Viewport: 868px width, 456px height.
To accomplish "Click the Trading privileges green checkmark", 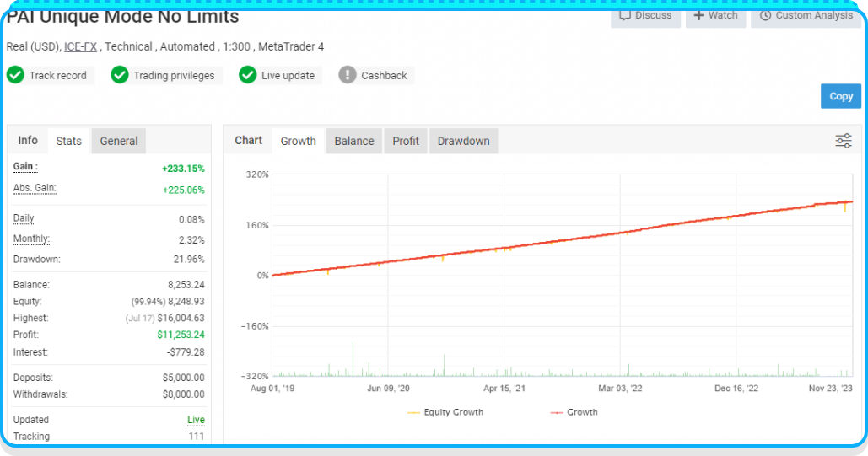I will [x=120, y=75].
